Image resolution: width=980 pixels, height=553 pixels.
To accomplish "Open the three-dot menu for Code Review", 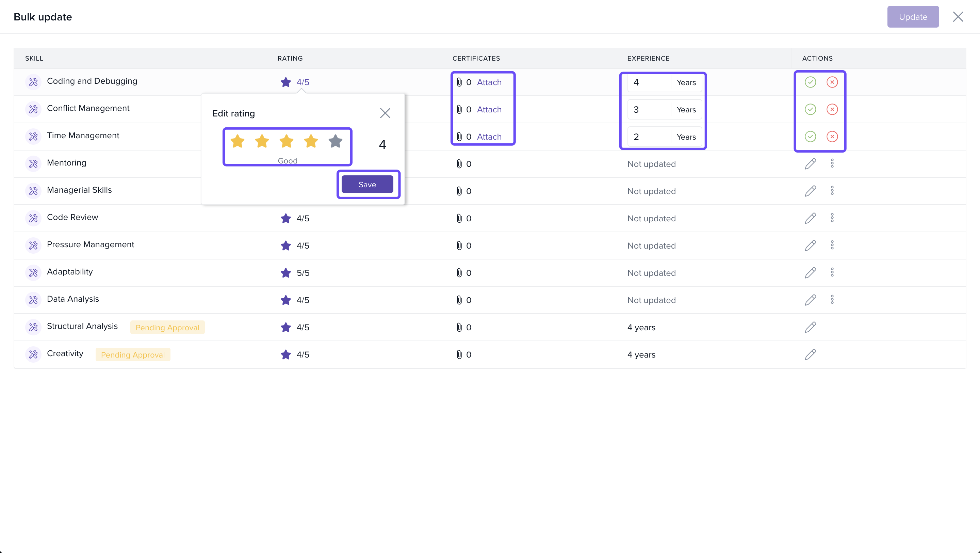I will pos(832,218).
